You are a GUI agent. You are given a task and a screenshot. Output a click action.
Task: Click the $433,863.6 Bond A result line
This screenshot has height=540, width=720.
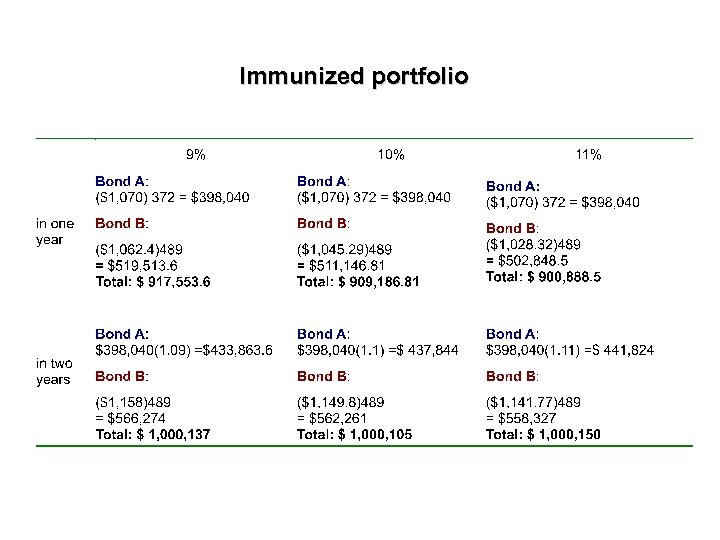(x=183, y=349)
